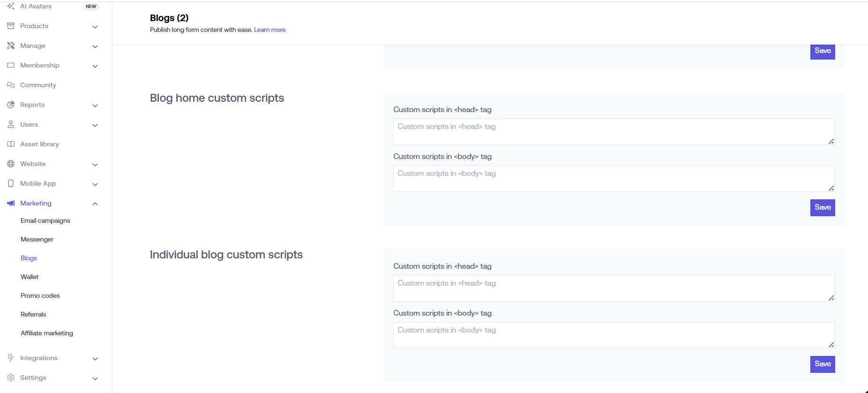Image resolution: width=868 pixels, height=393 pixels.
Task: Expand the Mobile App chevron
Action: pos(95,184)
